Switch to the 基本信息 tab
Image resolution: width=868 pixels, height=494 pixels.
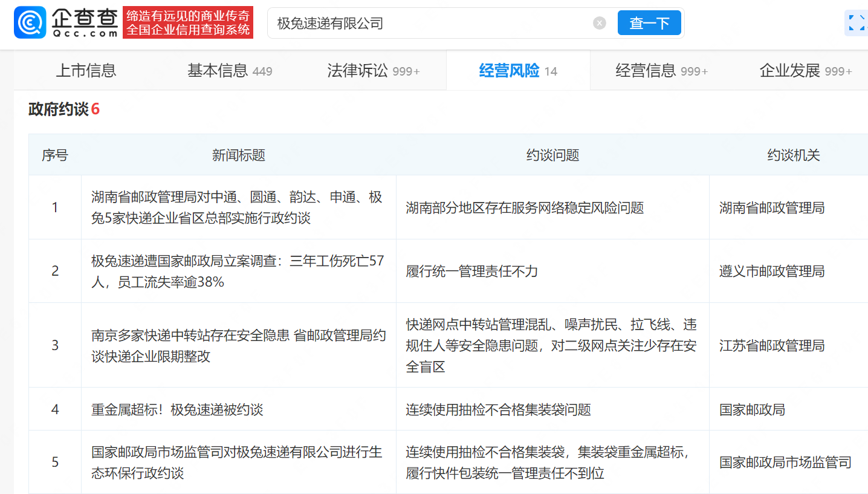[230, 71]
